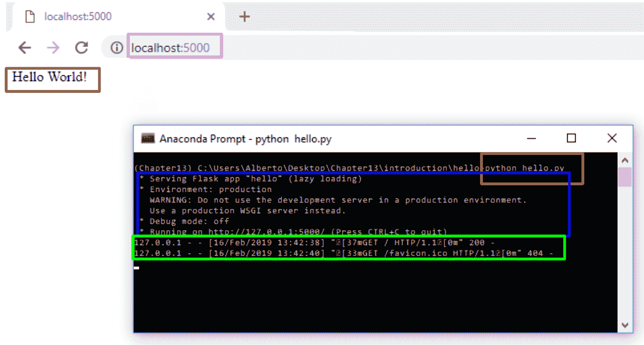Screen dimensions: 644x345
Task: Close the Anaconda Prompt window
Action: pos(612,138)
